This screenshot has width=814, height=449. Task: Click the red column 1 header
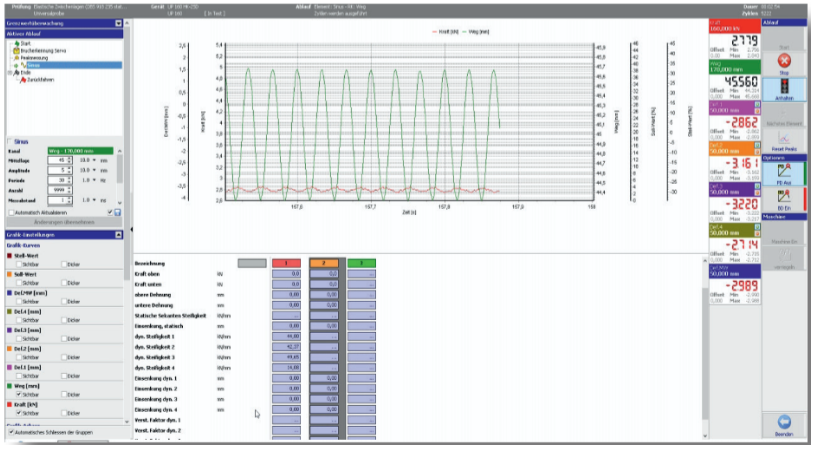[x=288, y=262]
